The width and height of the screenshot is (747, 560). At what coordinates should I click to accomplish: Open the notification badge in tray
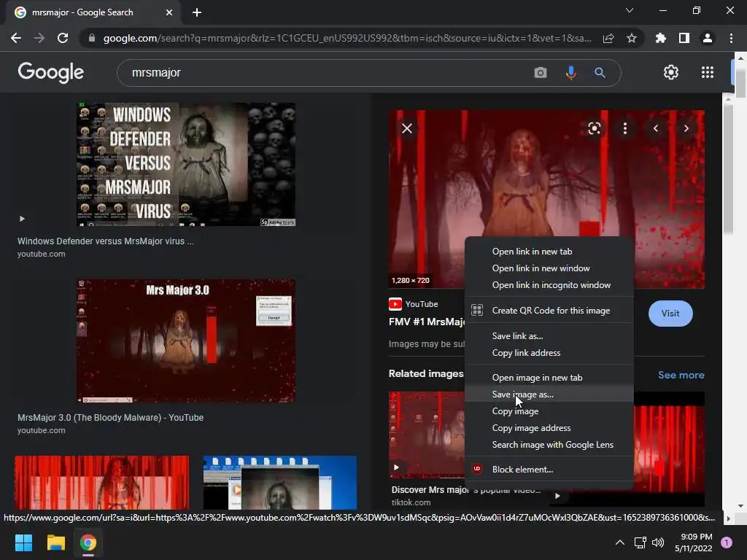pos(726,542)
